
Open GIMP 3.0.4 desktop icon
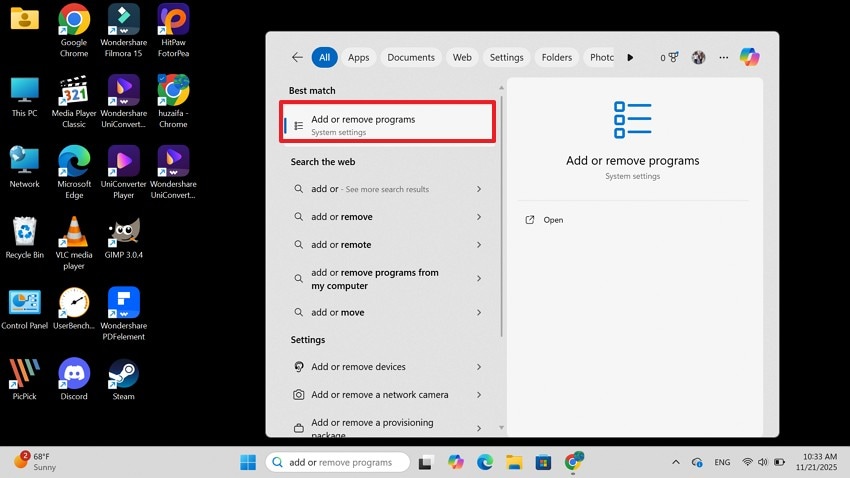(124, 238)
